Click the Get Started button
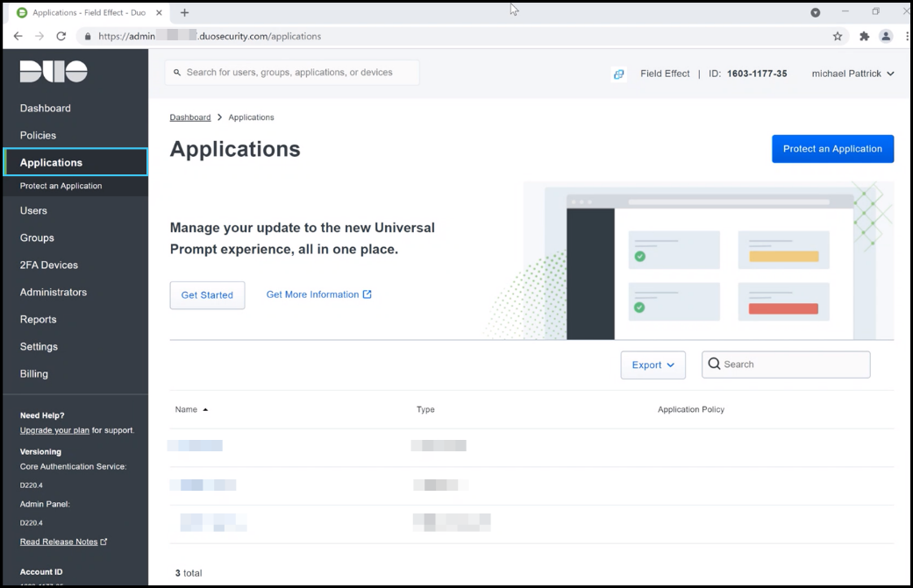This screenshot has width=913, height=588. click(x=207, y=294)
